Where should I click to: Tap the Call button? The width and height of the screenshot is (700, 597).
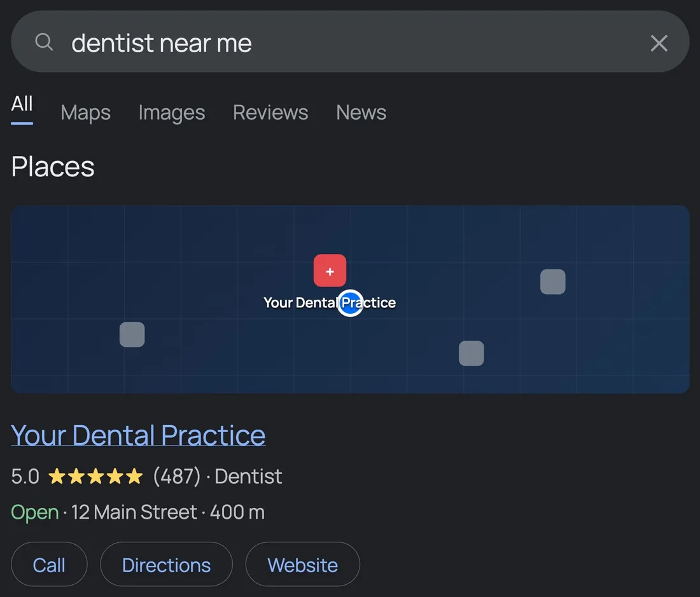point(49,565)
